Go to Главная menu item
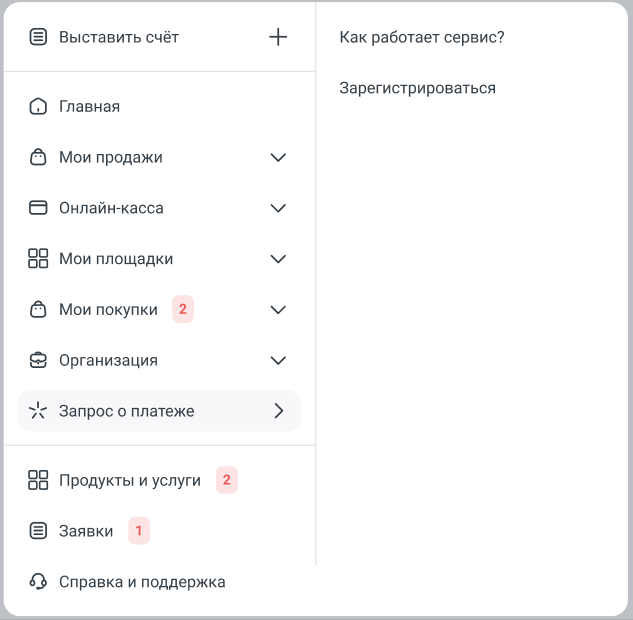The height and width of the screenshot is (620, 633). [x=90, y=106]
